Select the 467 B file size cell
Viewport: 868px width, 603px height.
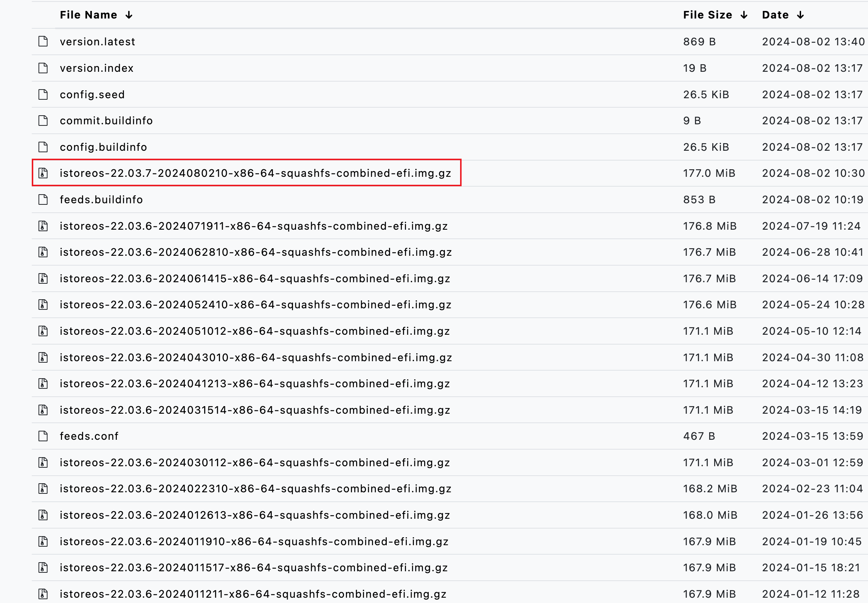click(x=699, y=436)
